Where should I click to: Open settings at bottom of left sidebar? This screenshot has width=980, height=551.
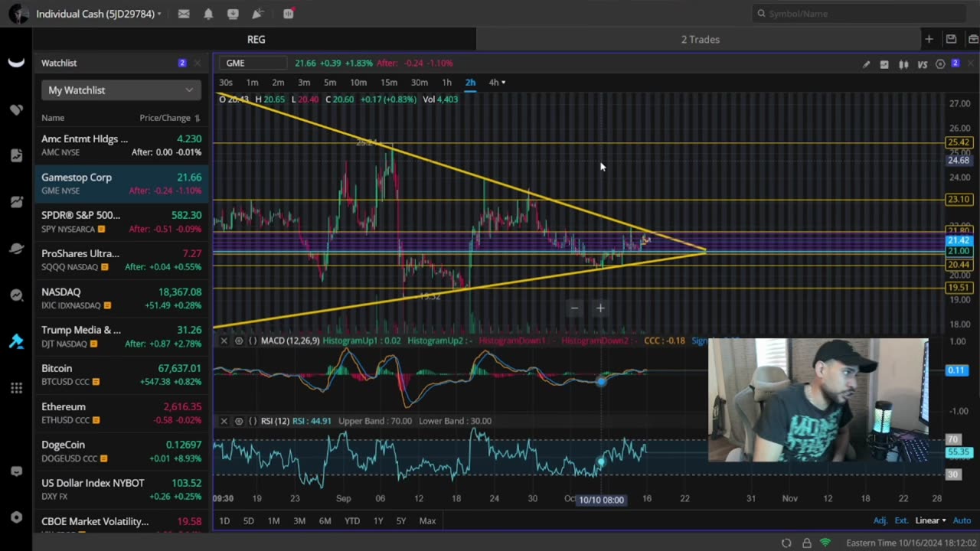(x=16, y=517)
